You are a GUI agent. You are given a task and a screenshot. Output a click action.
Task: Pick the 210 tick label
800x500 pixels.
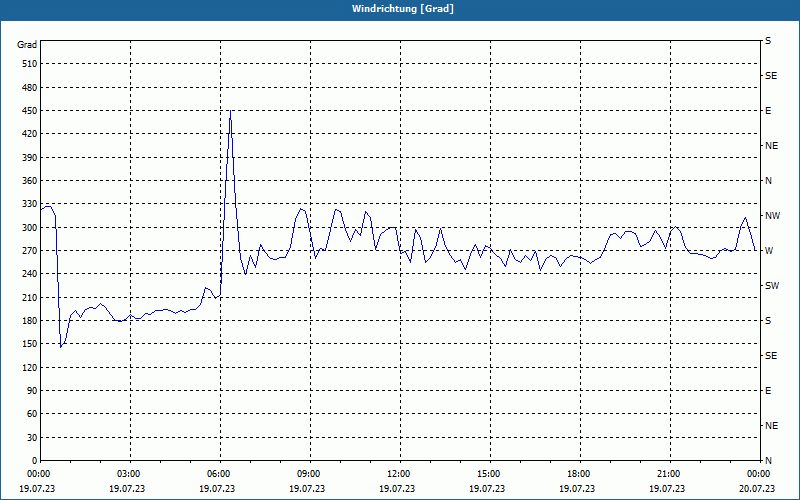click(x=30, y=297)
